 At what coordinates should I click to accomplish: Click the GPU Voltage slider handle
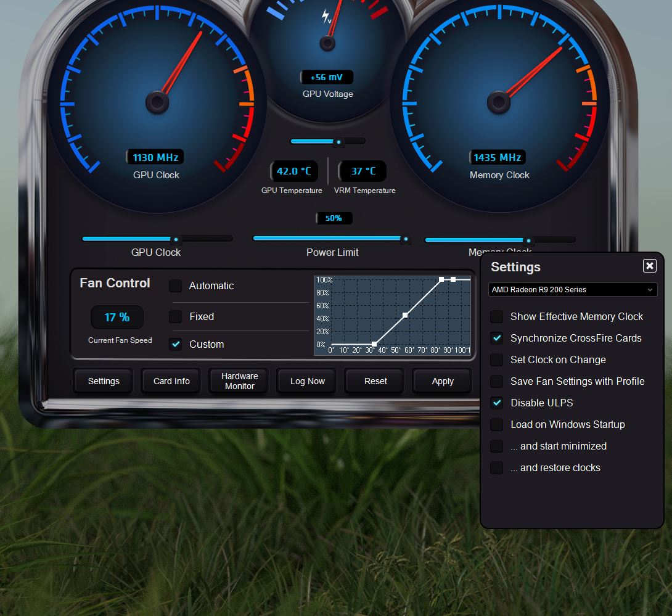338,142
